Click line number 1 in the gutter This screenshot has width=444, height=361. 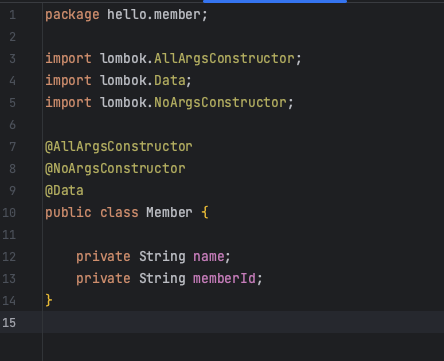coord(12,15)
